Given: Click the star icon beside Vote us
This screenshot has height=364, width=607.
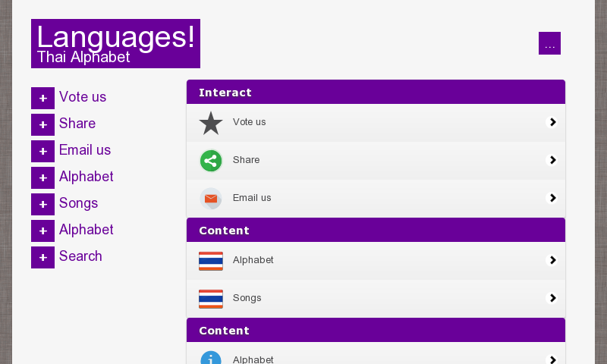Looking at the screenshot, I should 211,123.
